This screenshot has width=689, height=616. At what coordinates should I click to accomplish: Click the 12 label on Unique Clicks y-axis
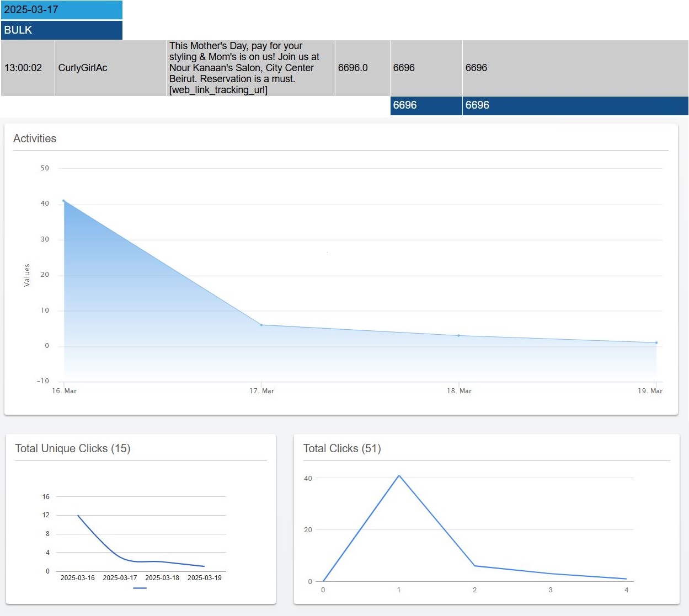pos(46,515)
